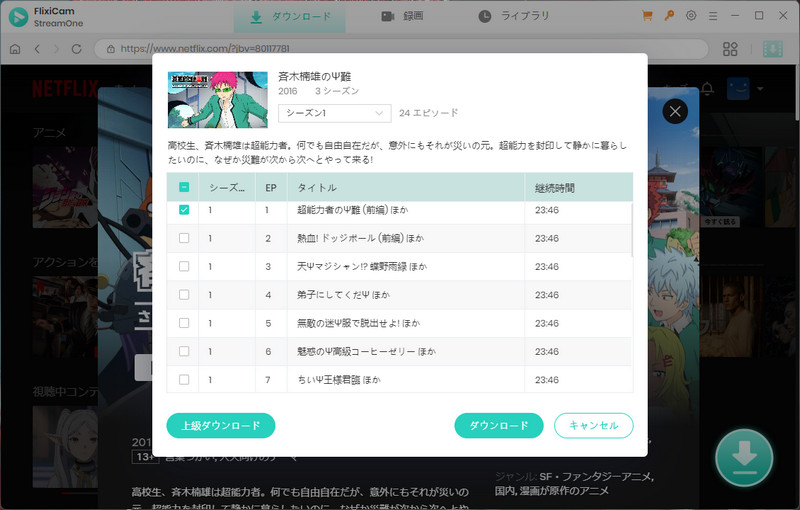This screenshot has width=800, height=510.
Task: Click the title 魅惑のΨ高級コーヒーゼリー ほか
Action: click(x=366, y=351)
